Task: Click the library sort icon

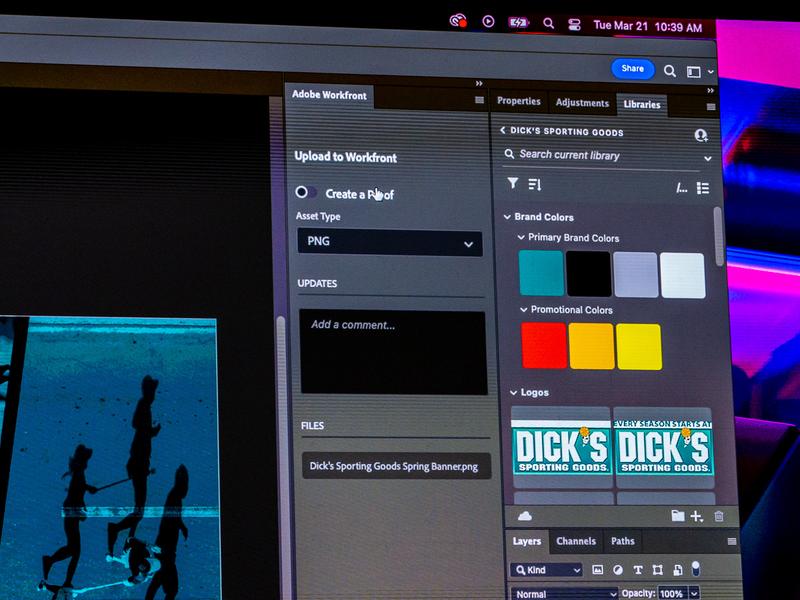Action: coord(534,184)
